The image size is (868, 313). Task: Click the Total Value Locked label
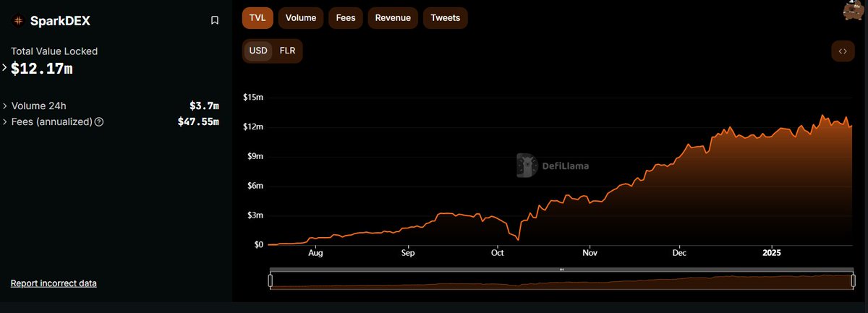click(x=54, y=51)
